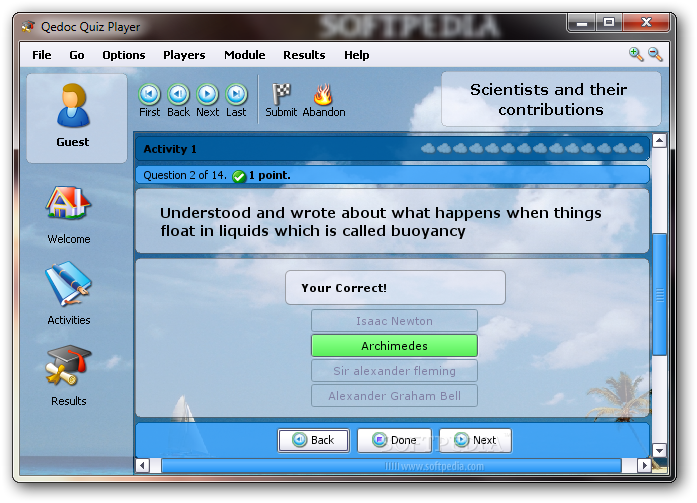Click the horizontal scrollbar thumb
Screen dimensions: 697x503
[x=392, y=466]
